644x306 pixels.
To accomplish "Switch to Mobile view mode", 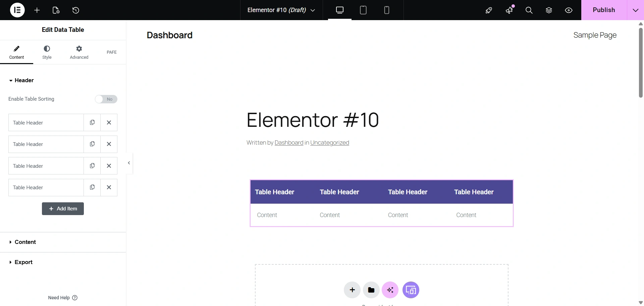I will (x=387, y=10).
